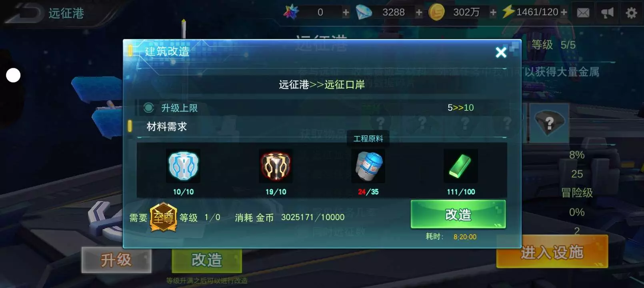This screenshot has width=644, height=288.
Task: Add energy using the plus next to 1461/120
Action: pos(564,12)
